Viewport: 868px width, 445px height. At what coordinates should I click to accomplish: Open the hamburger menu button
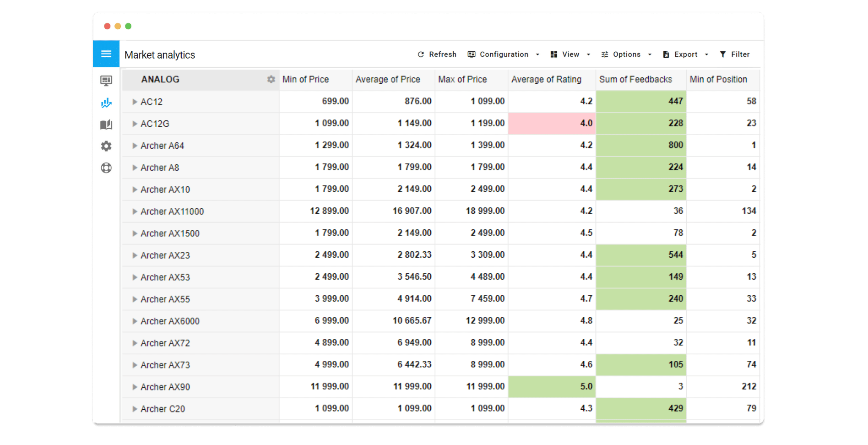coord(106,54)
